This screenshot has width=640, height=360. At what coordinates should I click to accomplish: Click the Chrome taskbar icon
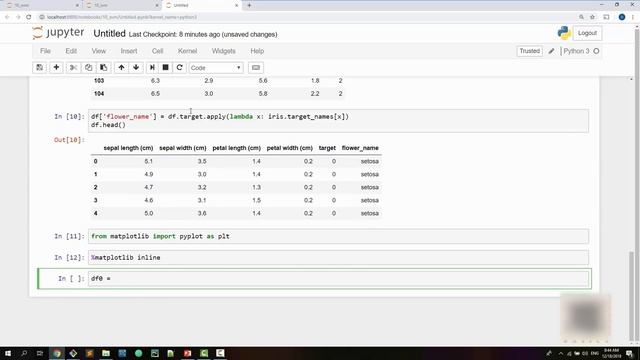[57, 353]
